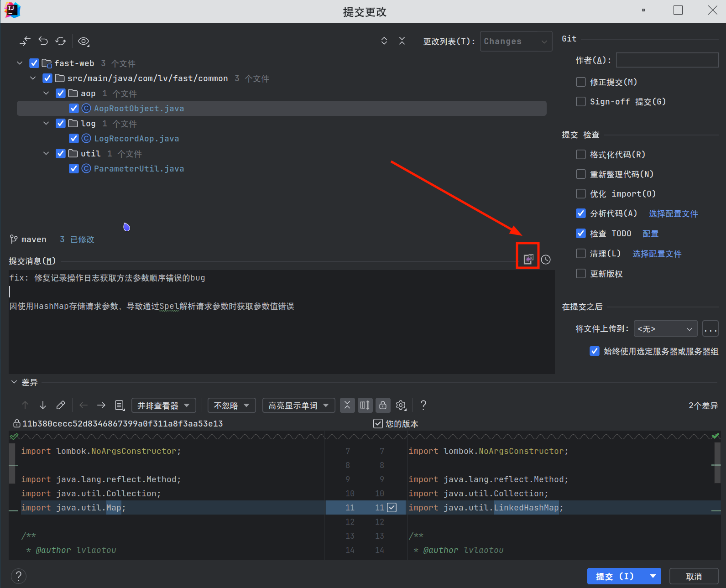Screen dimensions: 726x588
Task: Open the 将文件上传到 <无> dropdown
Action: tap(666, 329)
